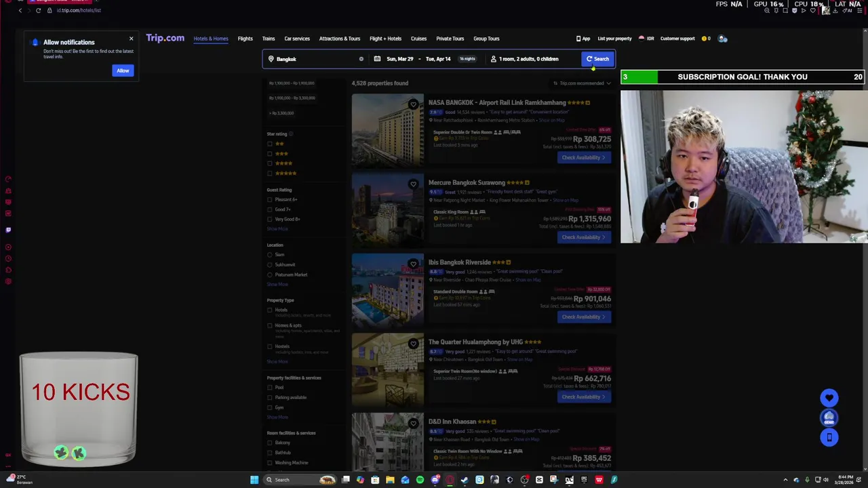Allow notifications with the Allow button
The image size is (868, 488).
(123, 70)
